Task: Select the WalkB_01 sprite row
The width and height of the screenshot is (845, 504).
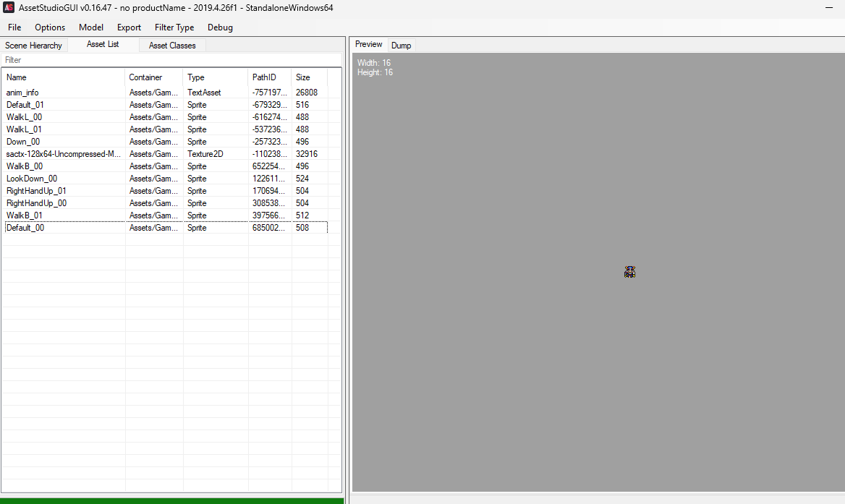Action: [x=166, y=216]
